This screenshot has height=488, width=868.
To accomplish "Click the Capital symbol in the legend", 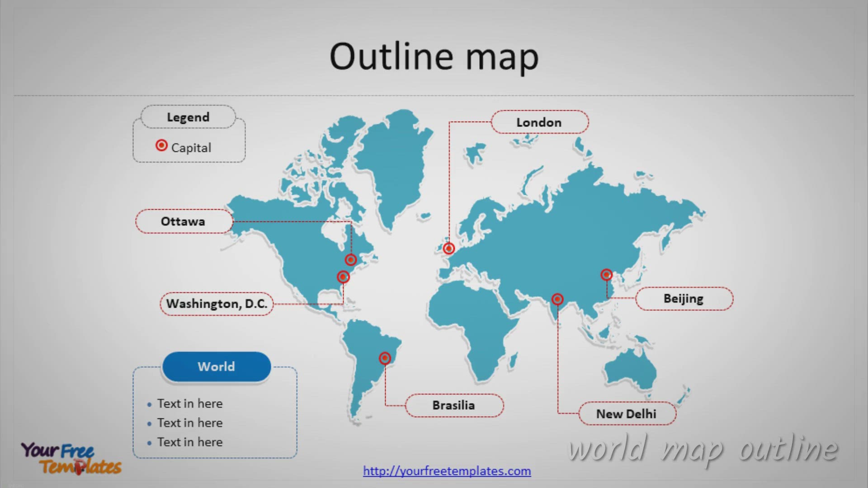I will [x=161, y=145].
